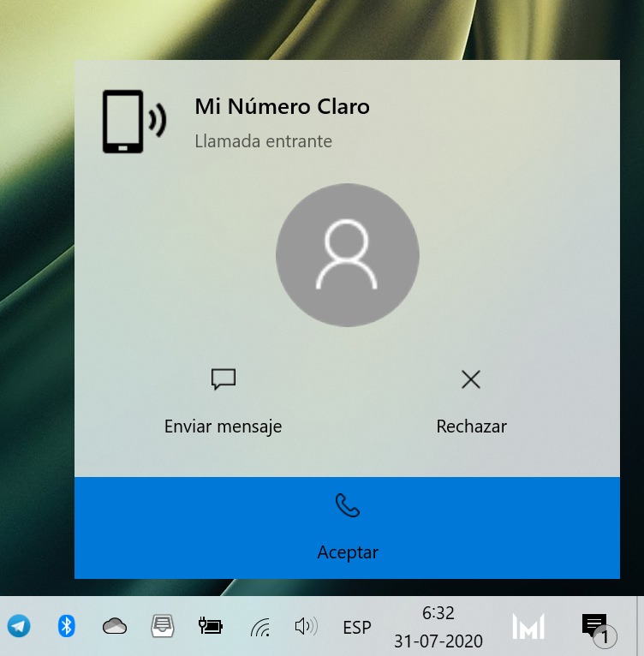Open OneDrive cloud tray icon

[114, 626]
